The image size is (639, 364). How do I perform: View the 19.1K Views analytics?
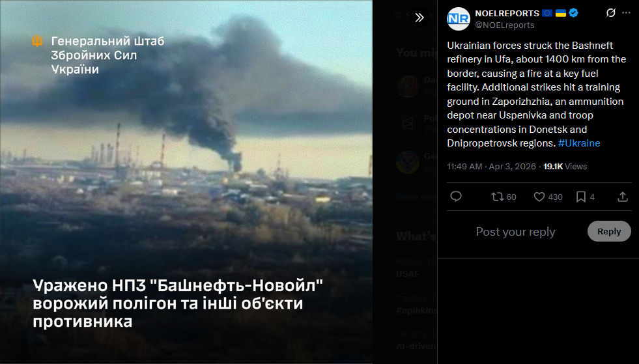click(565, 166)
